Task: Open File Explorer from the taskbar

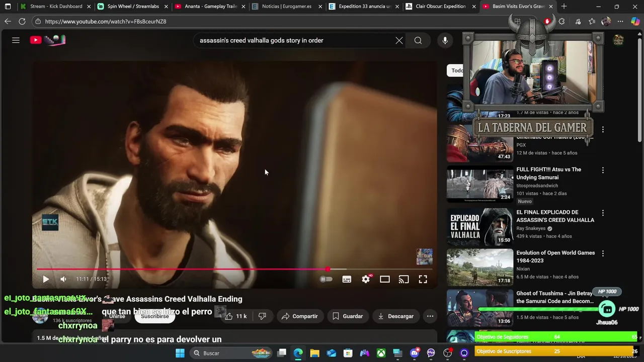Action: pyautogui.click(x=314, y=353)
